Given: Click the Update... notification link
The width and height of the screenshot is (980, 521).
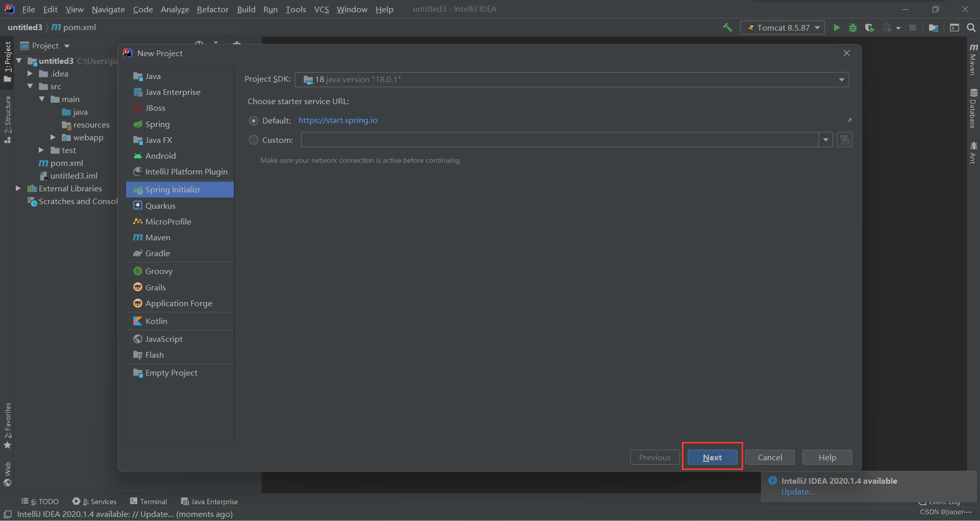Looking at the screenshot, I should tap(798, 492).
